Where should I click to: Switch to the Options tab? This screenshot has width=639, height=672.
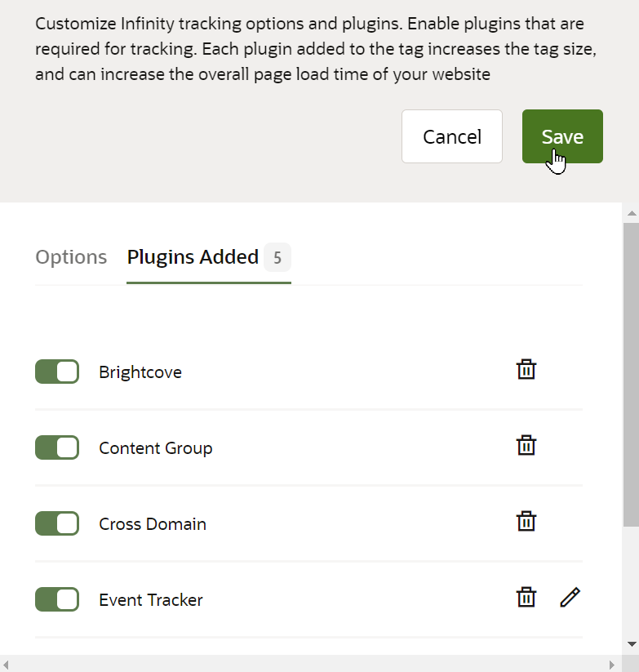coord(71,257)
